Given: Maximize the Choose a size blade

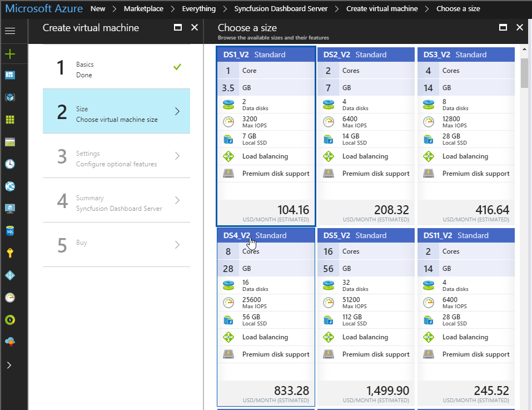Looking at the screenshot, I should coord(503,27).
